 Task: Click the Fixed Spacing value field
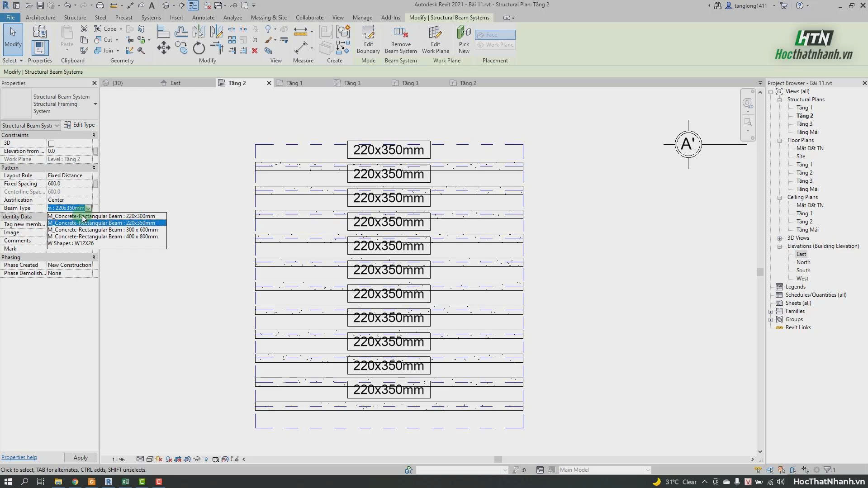click(70, 184)
